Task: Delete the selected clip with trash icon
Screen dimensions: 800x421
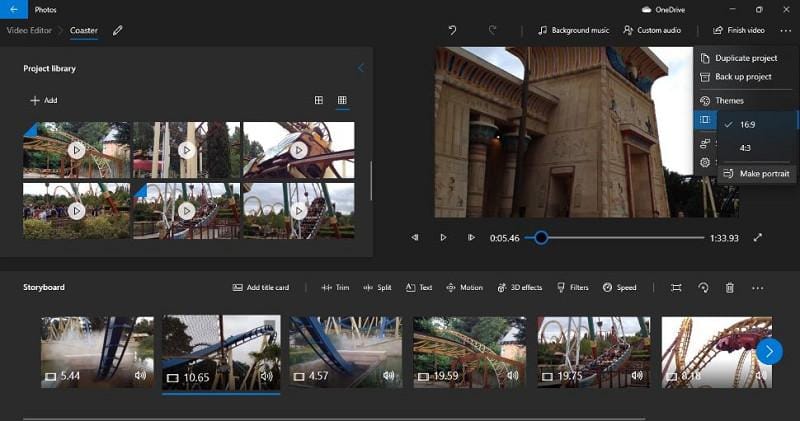Action: tap(729, 288)
